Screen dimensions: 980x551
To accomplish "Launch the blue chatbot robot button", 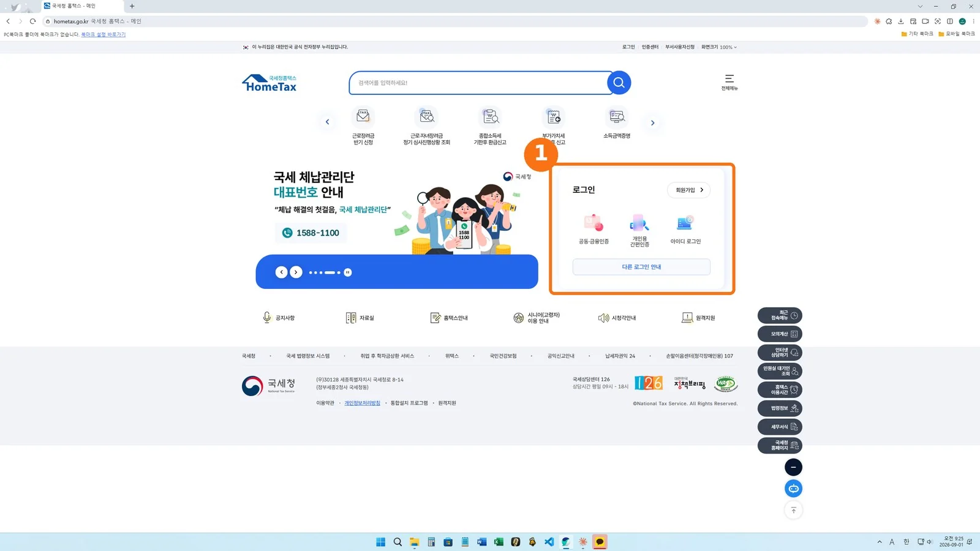I will 793,489.
